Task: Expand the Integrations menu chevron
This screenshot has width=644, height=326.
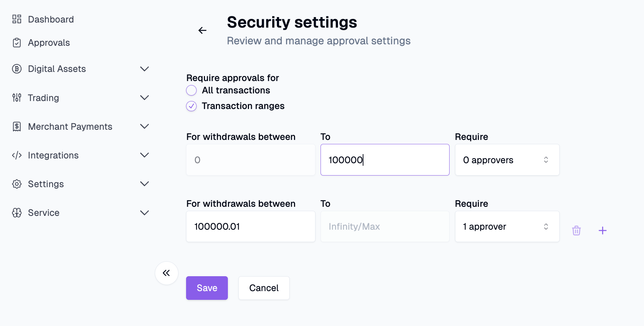Action: tap(145, 155)
